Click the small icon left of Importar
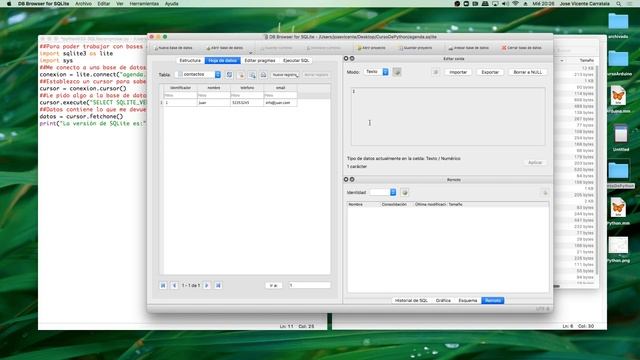Viewport: 640px width, 360px height. 436,72
